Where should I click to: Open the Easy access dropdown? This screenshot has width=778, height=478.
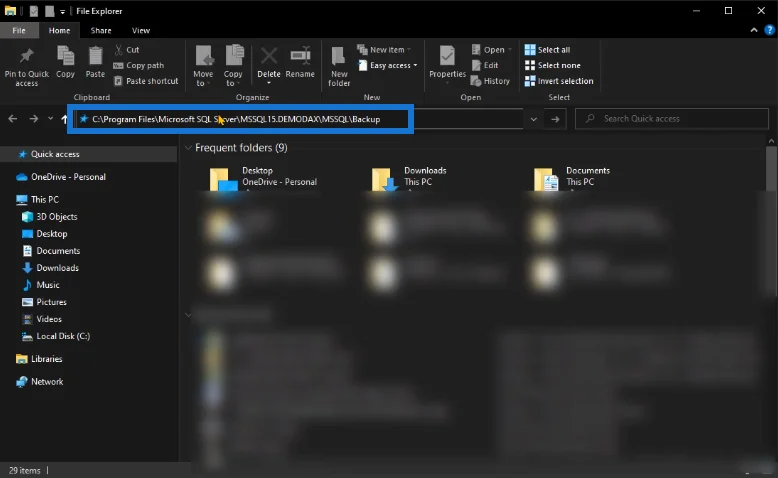(x=388, y=65)
